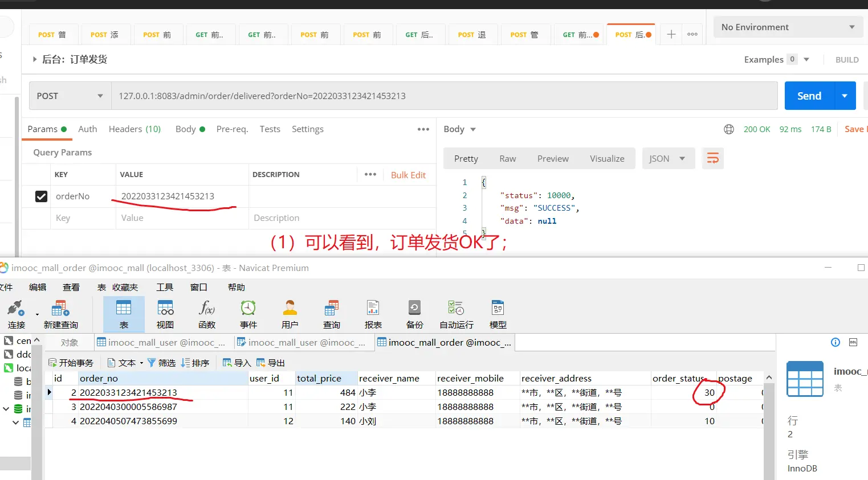
Task: Uncheck the orderNo parameter checkbox
Action: click(x=41, y=196)
